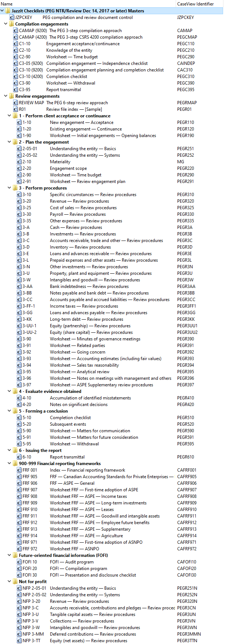Collapse Future-oriented financial information (FOFI) folder
This screenshot has width=226, height=644.
coord(9,555)
